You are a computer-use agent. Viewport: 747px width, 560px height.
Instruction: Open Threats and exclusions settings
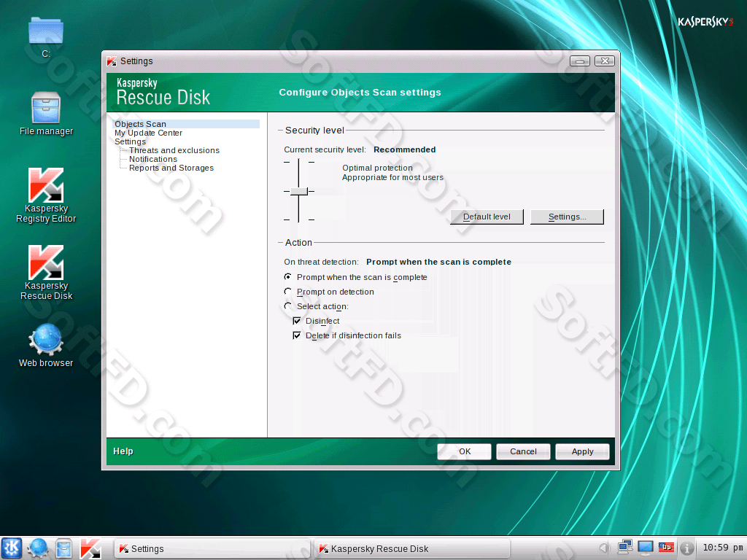point(174,150)
